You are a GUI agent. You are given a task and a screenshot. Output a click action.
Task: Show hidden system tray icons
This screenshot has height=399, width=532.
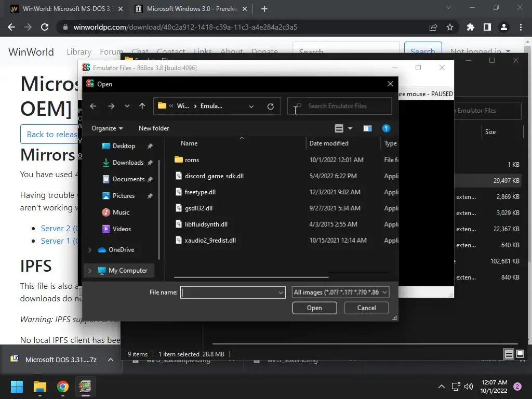pyautogui.click(x=442, y=387)
